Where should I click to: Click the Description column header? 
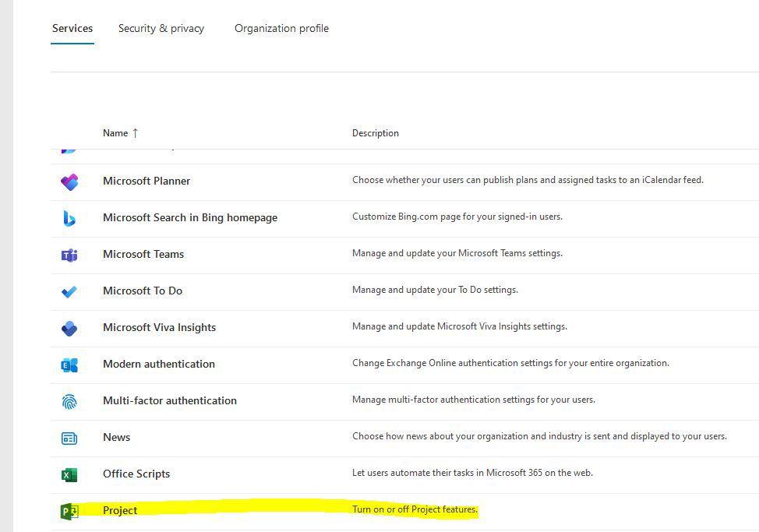[x=376, y=133]
